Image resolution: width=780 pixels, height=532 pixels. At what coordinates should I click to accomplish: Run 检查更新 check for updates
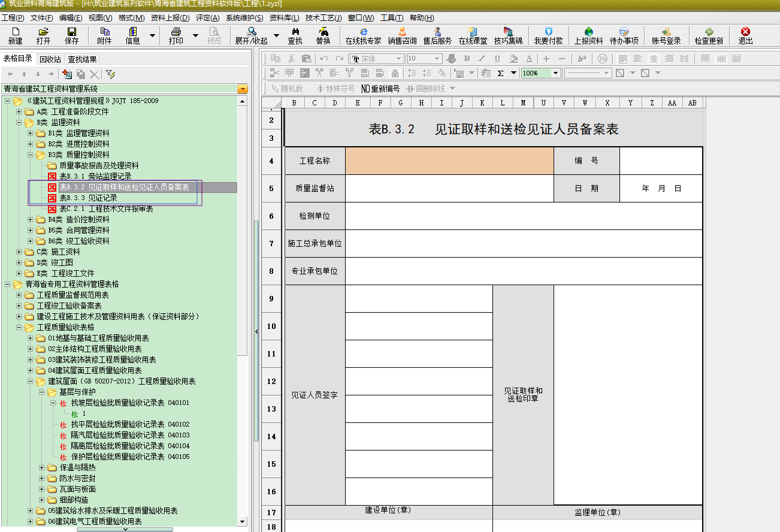click(x=709, y=36)
